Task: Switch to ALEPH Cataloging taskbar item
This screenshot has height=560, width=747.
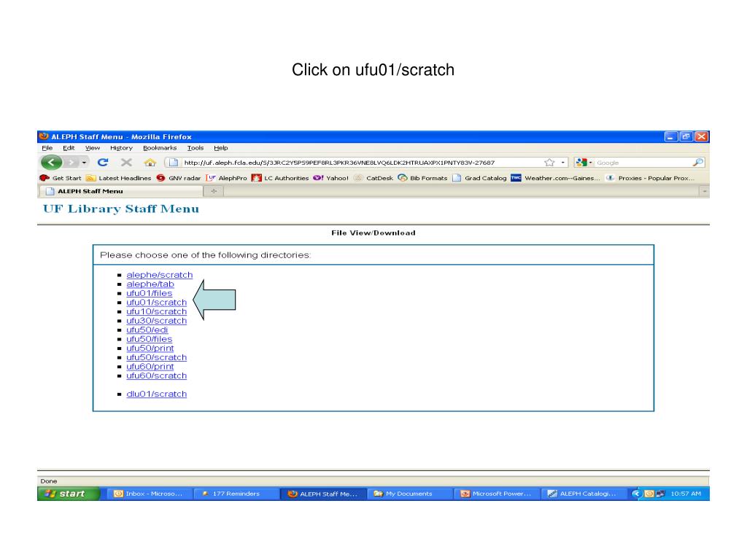Action: 583,494
